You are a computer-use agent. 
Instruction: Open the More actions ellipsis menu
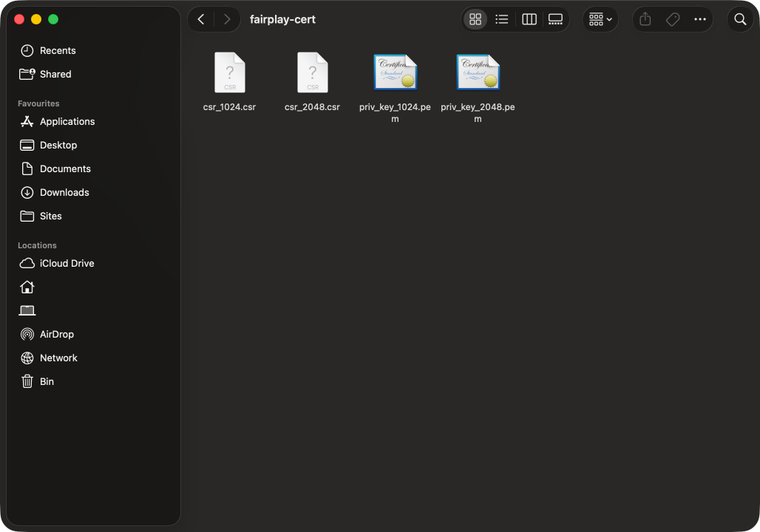700,19
